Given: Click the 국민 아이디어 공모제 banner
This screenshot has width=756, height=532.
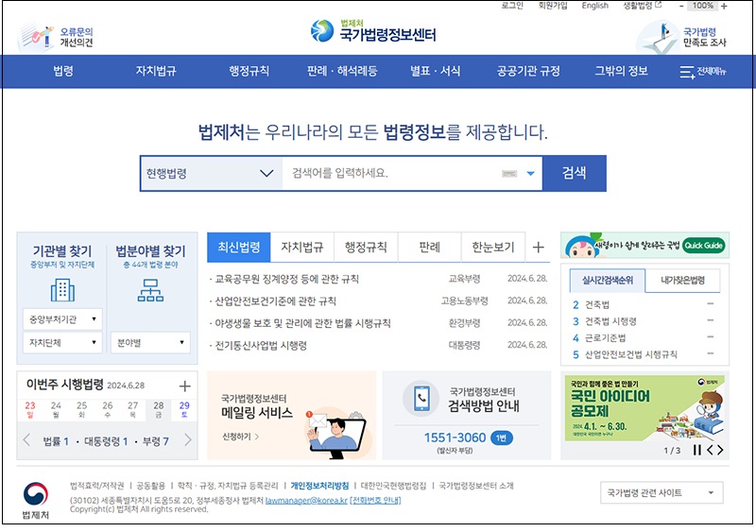Looking at the screenshot, I should (644, 408).
